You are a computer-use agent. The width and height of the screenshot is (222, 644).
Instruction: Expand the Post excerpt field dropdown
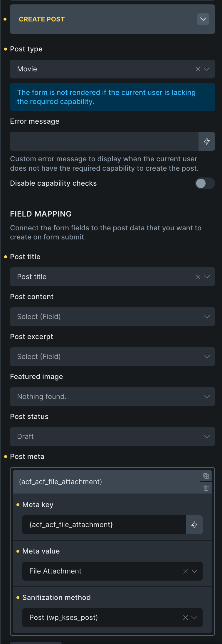207,357
